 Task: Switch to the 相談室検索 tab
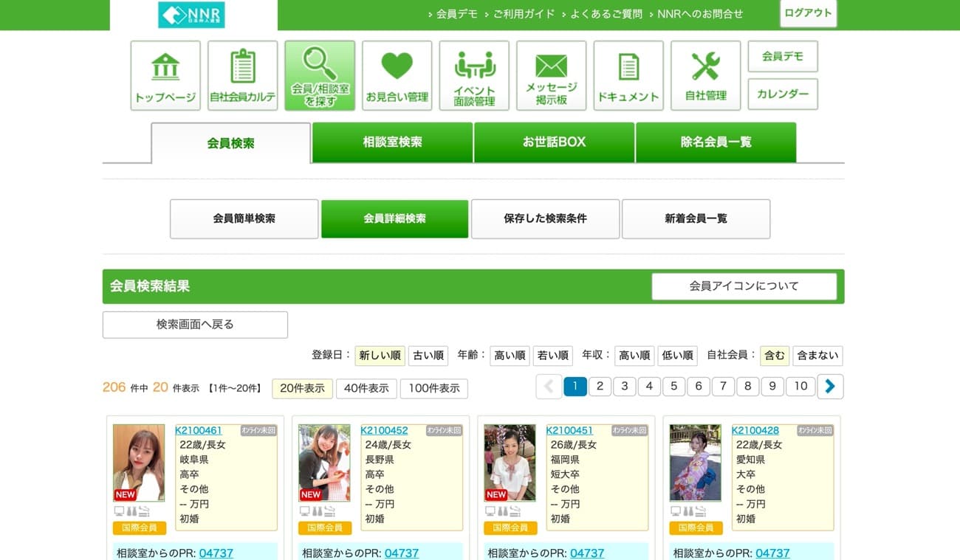(392, 142)
